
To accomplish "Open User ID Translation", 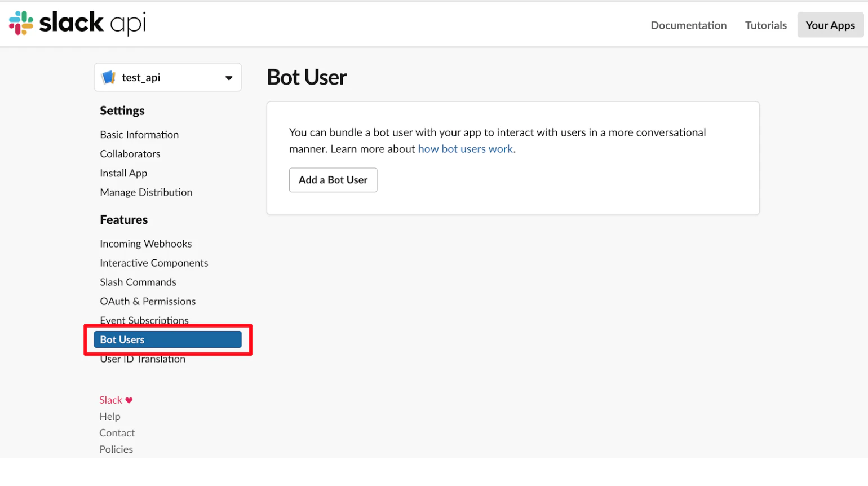I will (143, 359).
